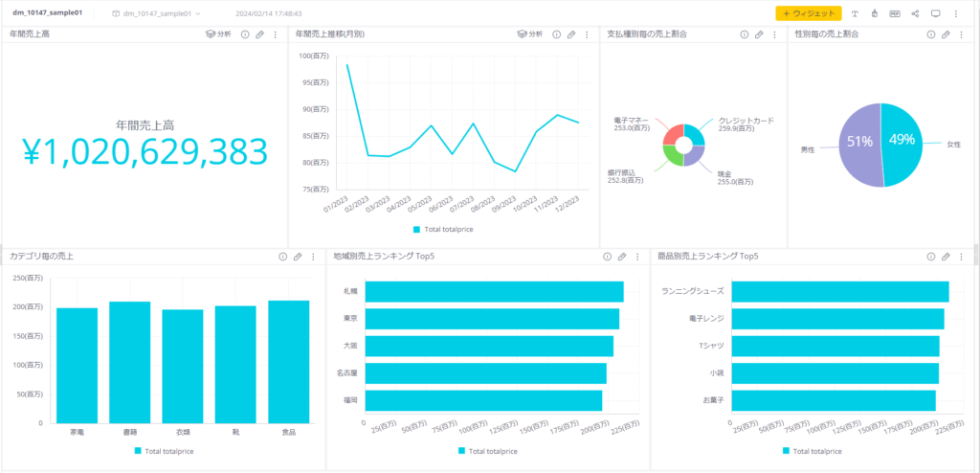The width and height of the screenshot is (980, 473).
Task: Click the + ウィジェット add widget button
Action: [808, 13]
